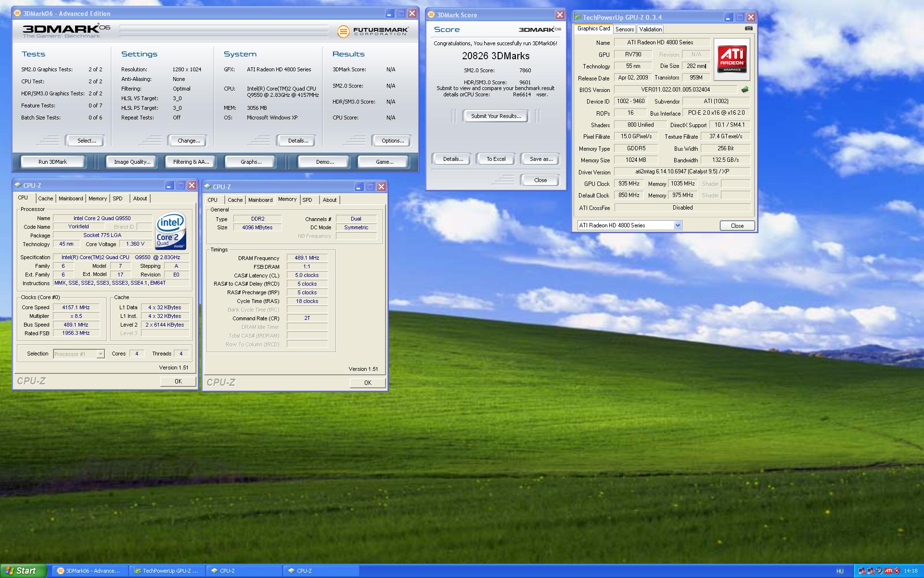Open Mainboard tab in right CPU-Z window

click(x=260, y=200)
